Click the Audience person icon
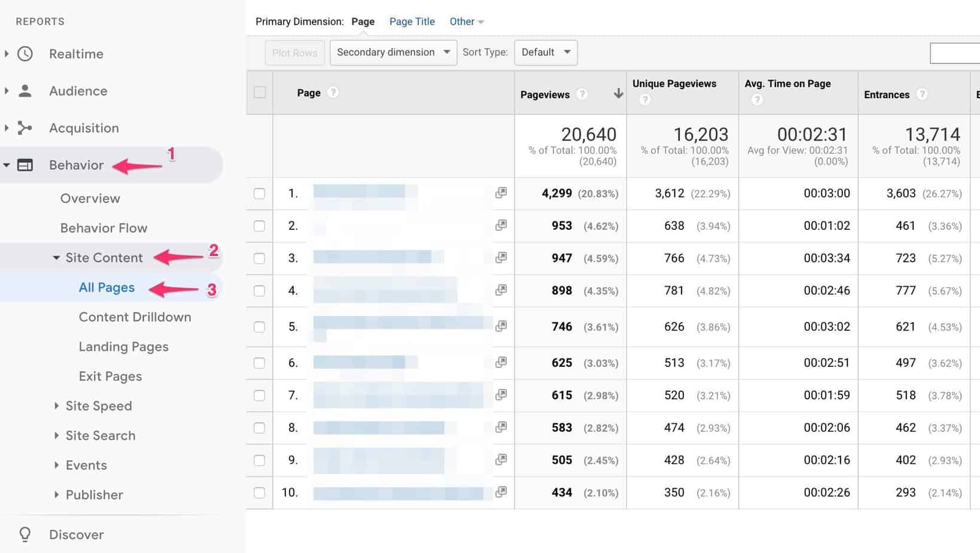The height and width of the screenshot is (553, 980). click(x=25, y=90)
